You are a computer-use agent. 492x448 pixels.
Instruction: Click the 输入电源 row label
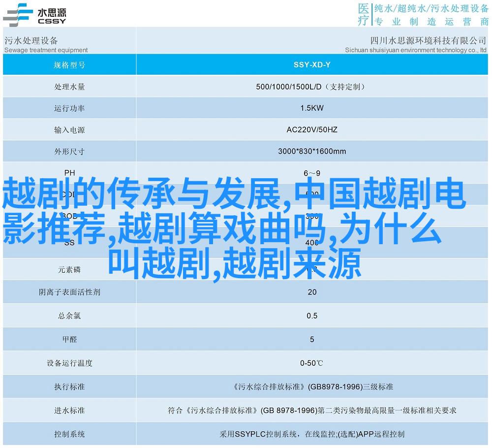point(69,129)
